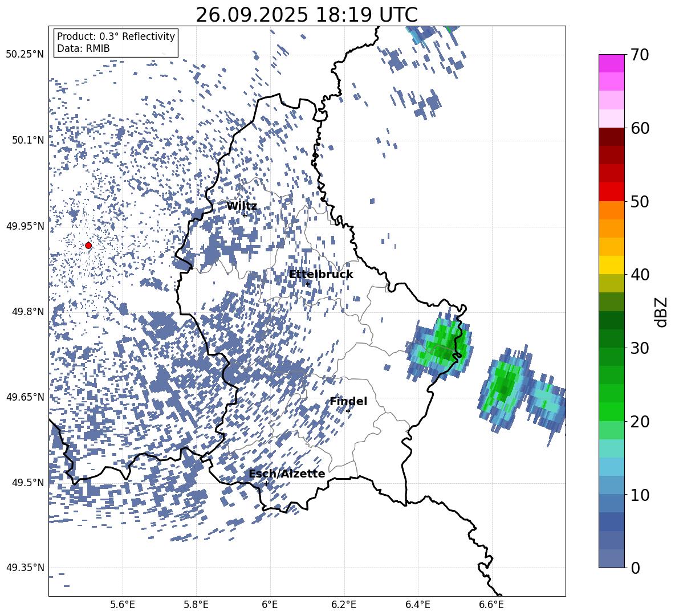This screenshot has height=616, width=675.
Task: Click the Esch/Alzette cross marker
Action: click(266, 483)
